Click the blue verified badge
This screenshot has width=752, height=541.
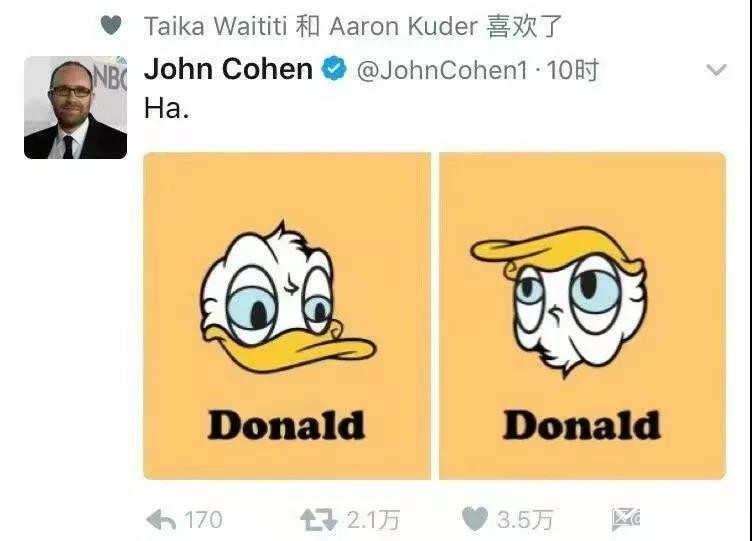coord(334,68)
